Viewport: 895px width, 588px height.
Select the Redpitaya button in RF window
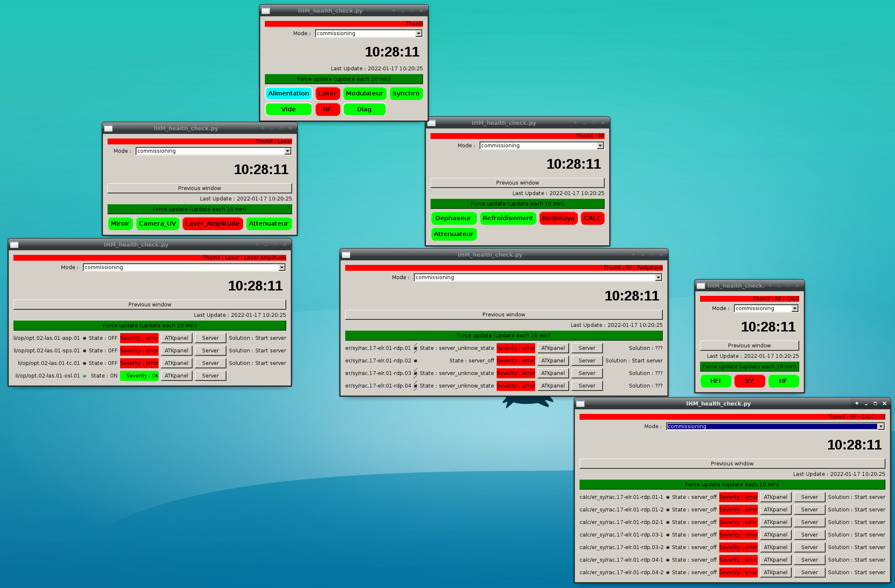pos(558,218)
